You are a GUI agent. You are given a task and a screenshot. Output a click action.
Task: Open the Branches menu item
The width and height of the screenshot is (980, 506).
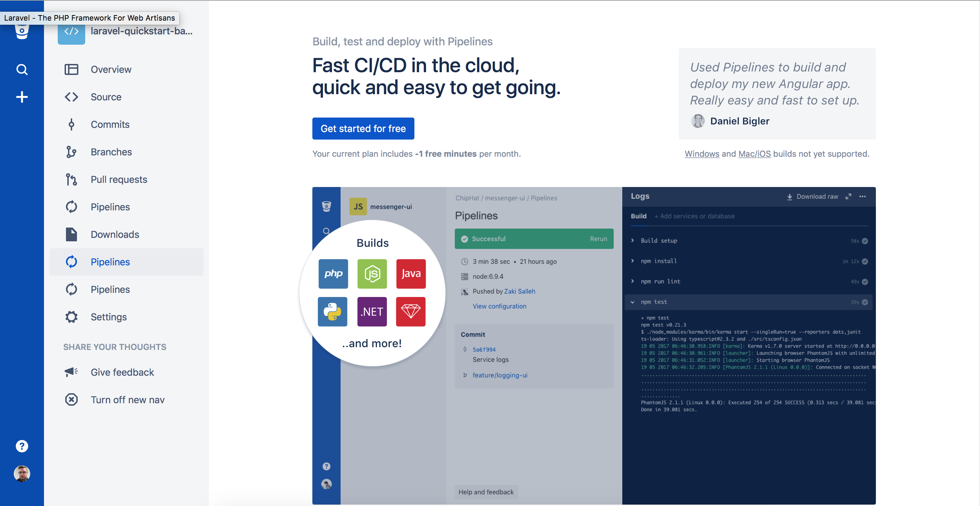(x=126, y=152)
